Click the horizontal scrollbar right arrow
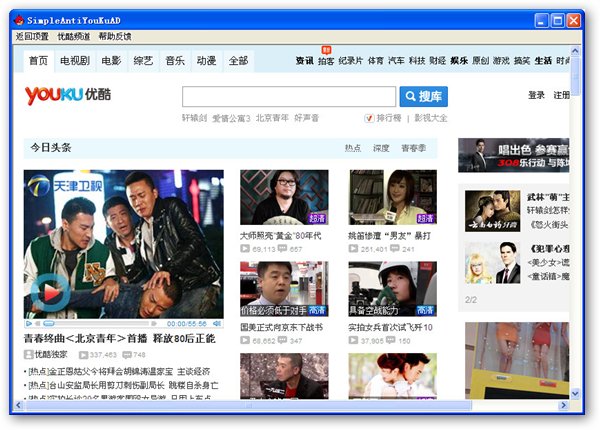 [x=563, y=405]
